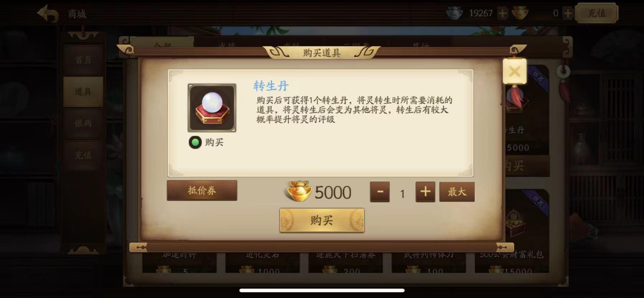
Task: Add gold ingots with the plus icon
Action: (568, 14)
